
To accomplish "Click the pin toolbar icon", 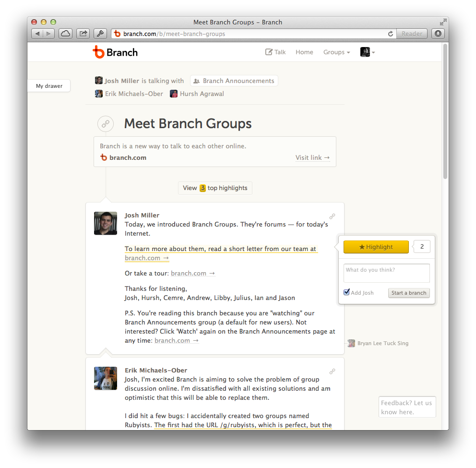I will 100,34.
